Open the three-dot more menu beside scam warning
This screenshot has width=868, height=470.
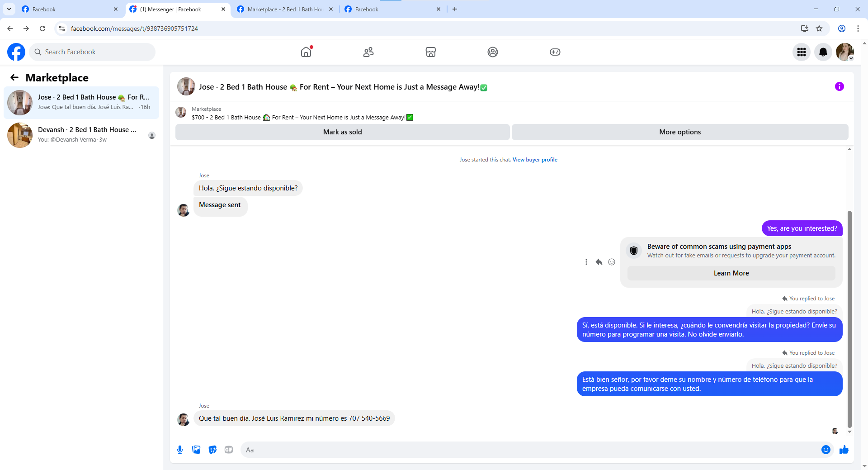tap(586, 262)
